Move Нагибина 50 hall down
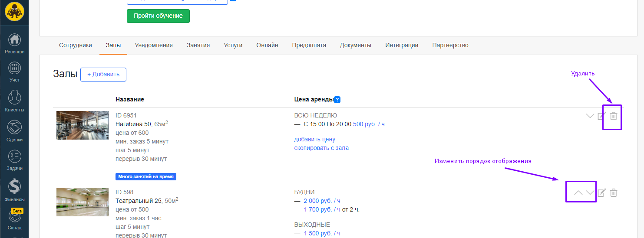Image resolution: width=644 pixels, height=238 pixels. tap(590, 116)
